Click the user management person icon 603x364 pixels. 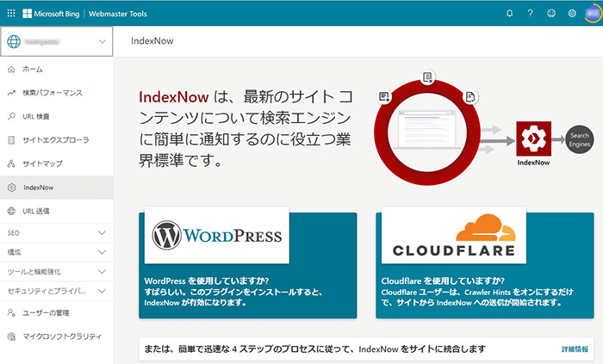(11, 313)
